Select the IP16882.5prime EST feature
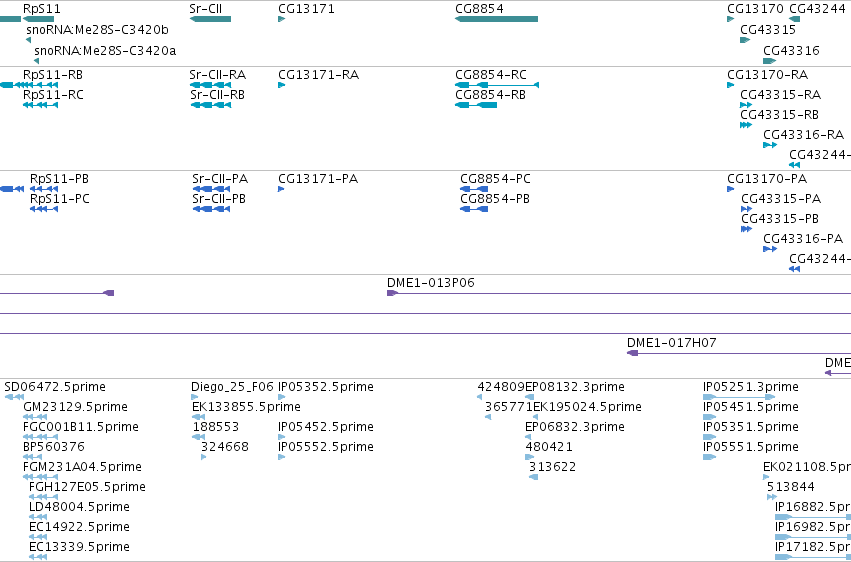851x562 pixels. (813, 517)
